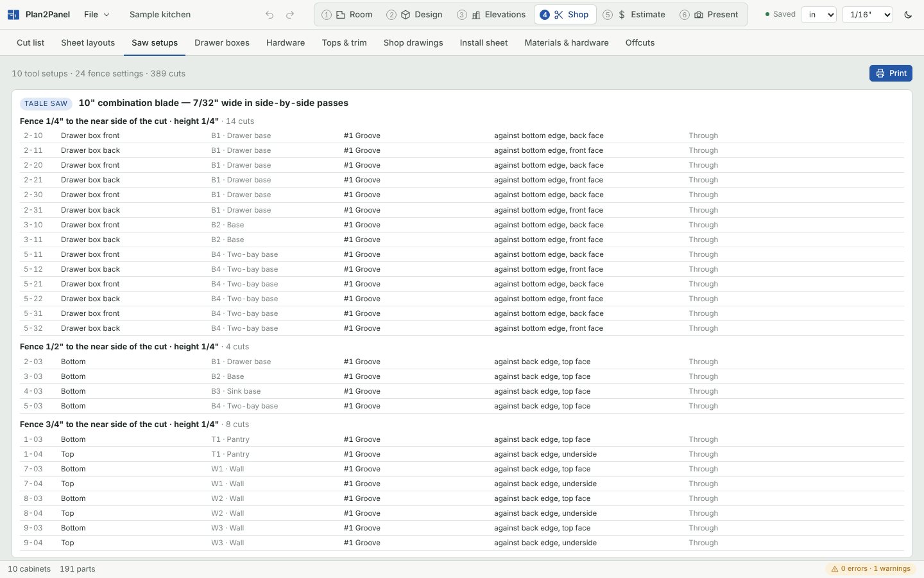Click the TABLE SAW badge
924x578 pixels.
click(46, 103)
